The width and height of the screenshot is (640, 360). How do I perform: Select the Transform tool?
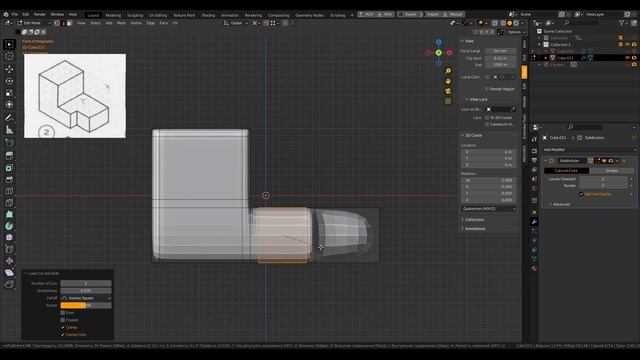[9, 104]
